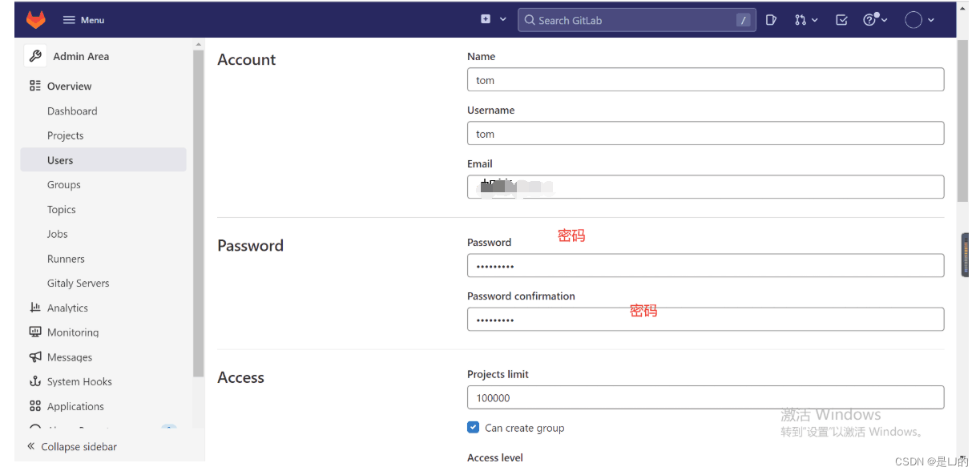Image resolution: width=980 pixels, height=475 pixels.
Task: Open the Admin Area link
Action: [81, 56]
